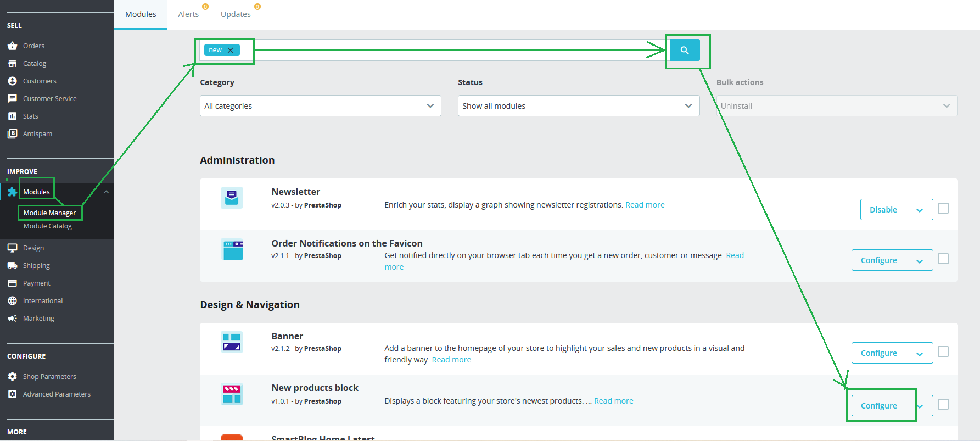Open Module Catalog in sidebar
The image size is (980, 441).
[x=48, y=226]
